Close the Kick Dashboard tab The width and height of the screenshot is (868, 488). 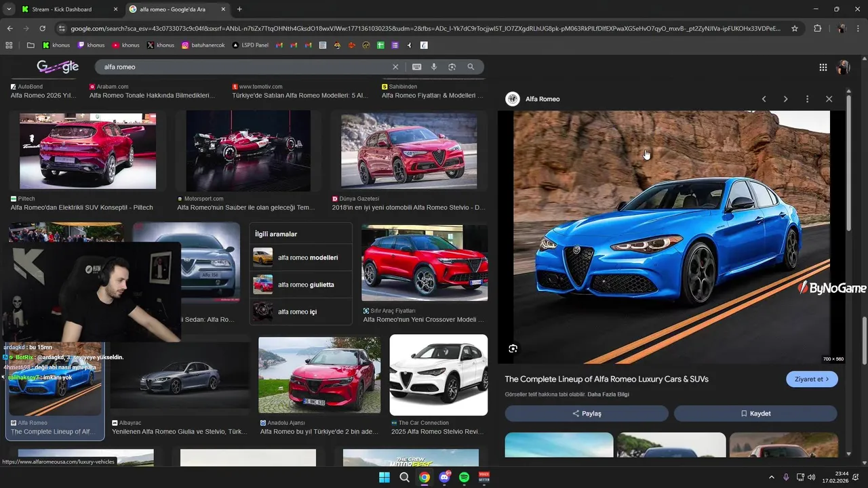point(115,9)
